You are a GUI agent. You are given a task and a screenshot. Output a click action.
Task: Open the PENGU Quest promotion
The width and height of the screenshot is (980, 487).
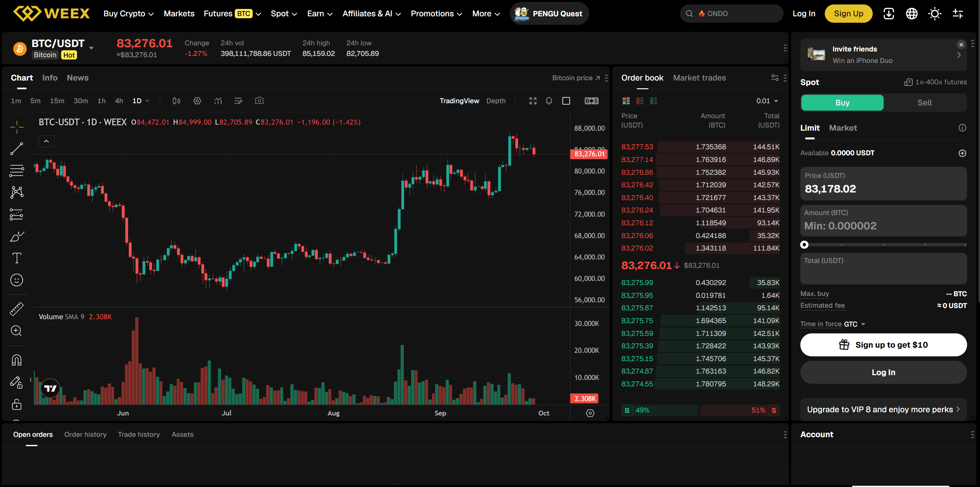pyautogui.click(x=549, y=14)
